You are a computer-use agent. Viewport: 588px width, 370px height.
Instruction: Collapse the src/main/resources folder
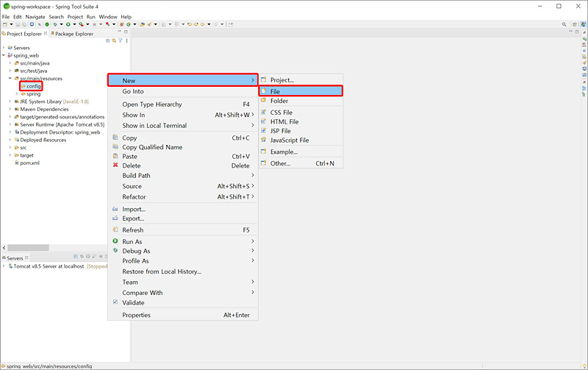tap(10, 79)
